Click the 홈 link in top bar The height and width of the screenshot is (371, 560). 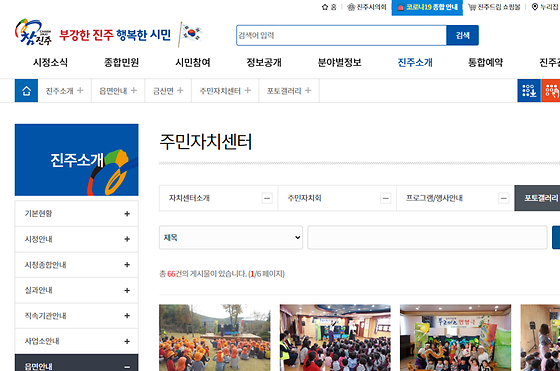pyautogui.click(x=329, y=7)
